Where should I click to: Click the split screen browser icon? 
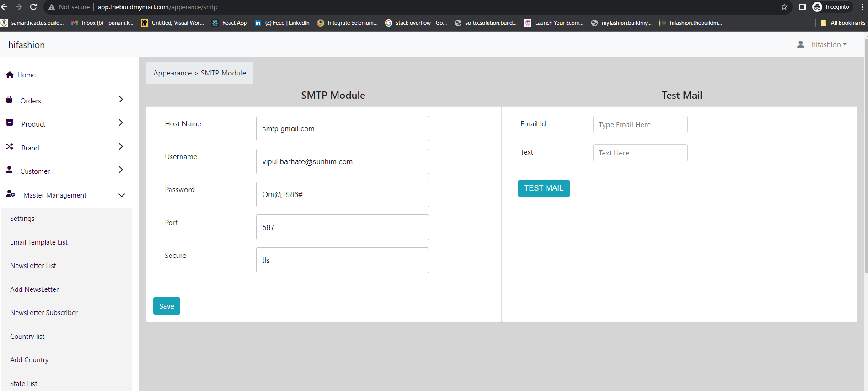[802, 7]
